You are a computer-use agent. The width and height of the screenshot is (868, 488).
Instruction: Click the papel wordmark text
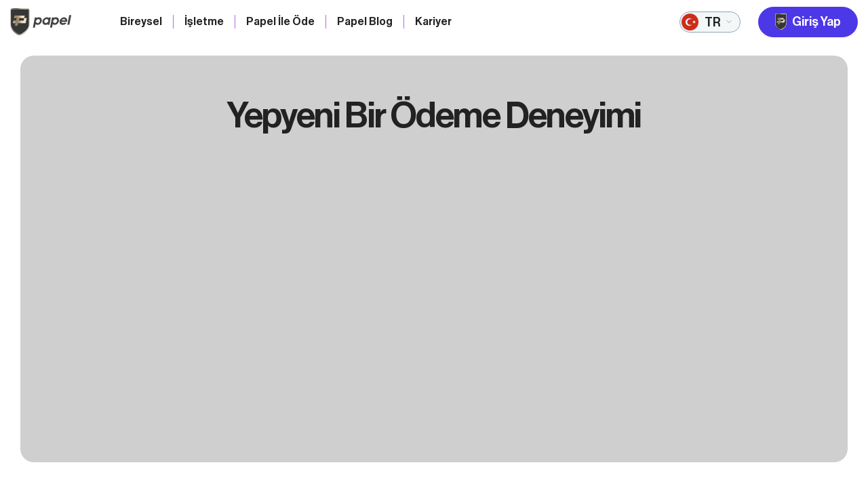pyautogui.click(x=52, y=21)
